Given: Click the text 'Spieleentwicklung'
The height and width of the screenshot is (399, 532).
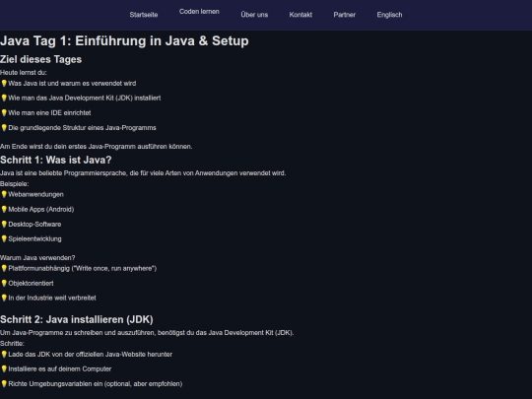Looking at the screenshot, I should point(34,238).
